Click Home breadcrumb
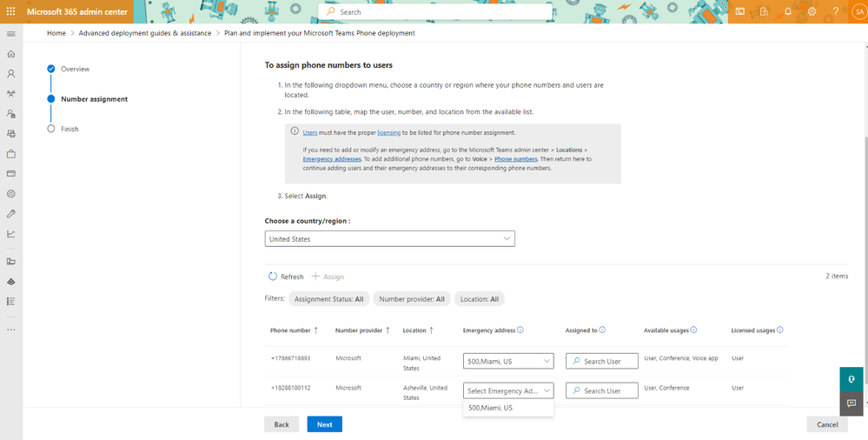The height and width of the screenshot is (440, 868). pos(56,33)
